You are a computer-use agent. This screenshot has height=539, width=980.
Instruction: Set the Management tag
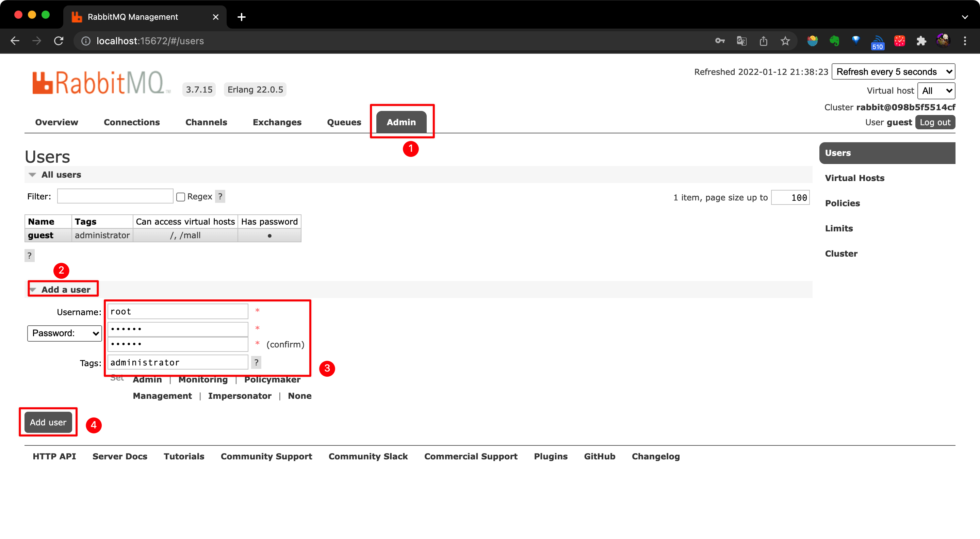coord(162,396)
